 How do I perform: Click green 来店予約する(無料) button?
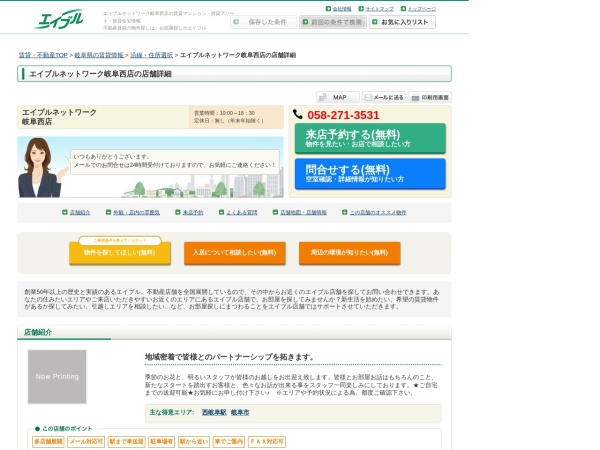click(370, 138)
